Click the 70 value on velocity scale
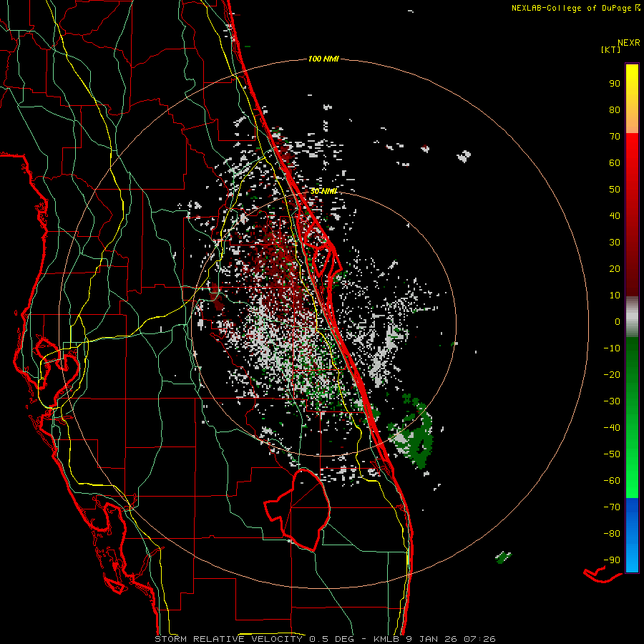 click(x=615, y=137)
